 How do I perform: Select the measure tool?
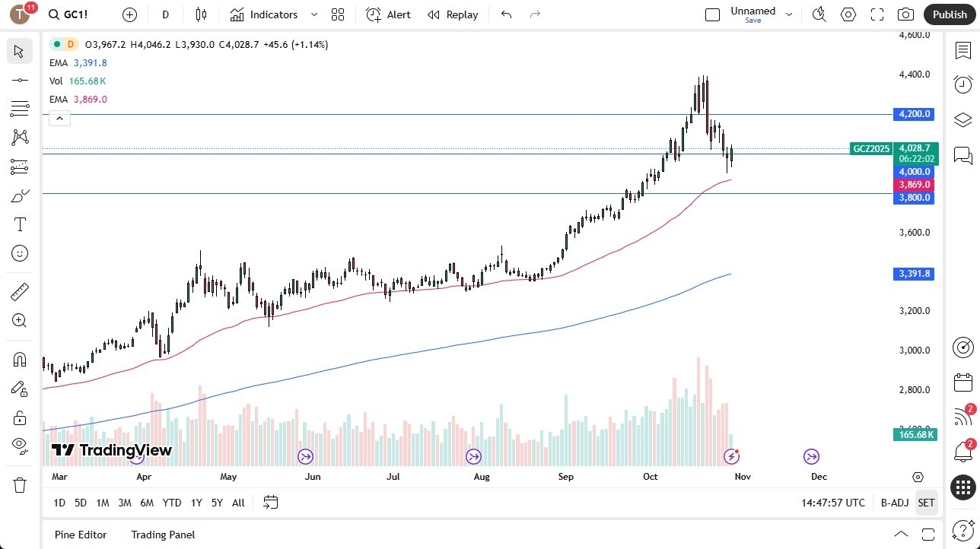[19, 291]
